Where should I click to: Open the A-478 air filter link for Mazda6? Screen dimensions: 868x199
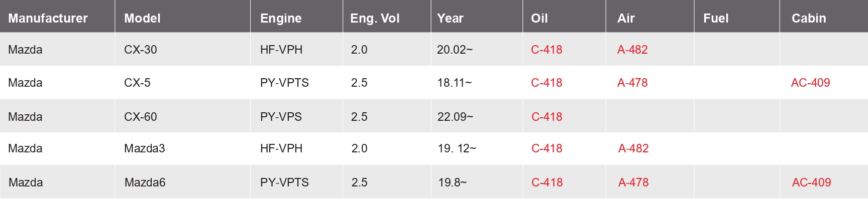tap(633, 182)
